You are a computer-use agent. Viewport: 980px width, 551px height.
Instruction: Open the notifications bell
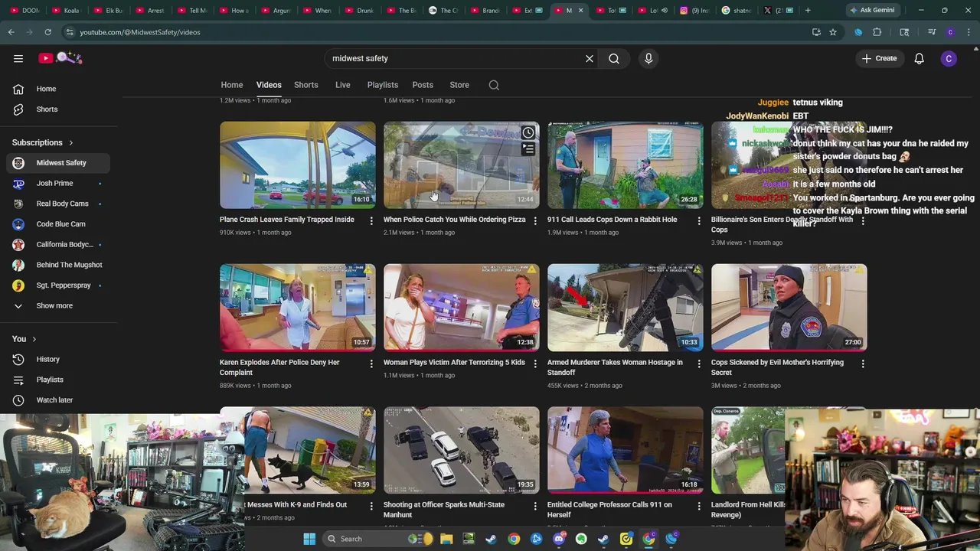tap(919, 58)
